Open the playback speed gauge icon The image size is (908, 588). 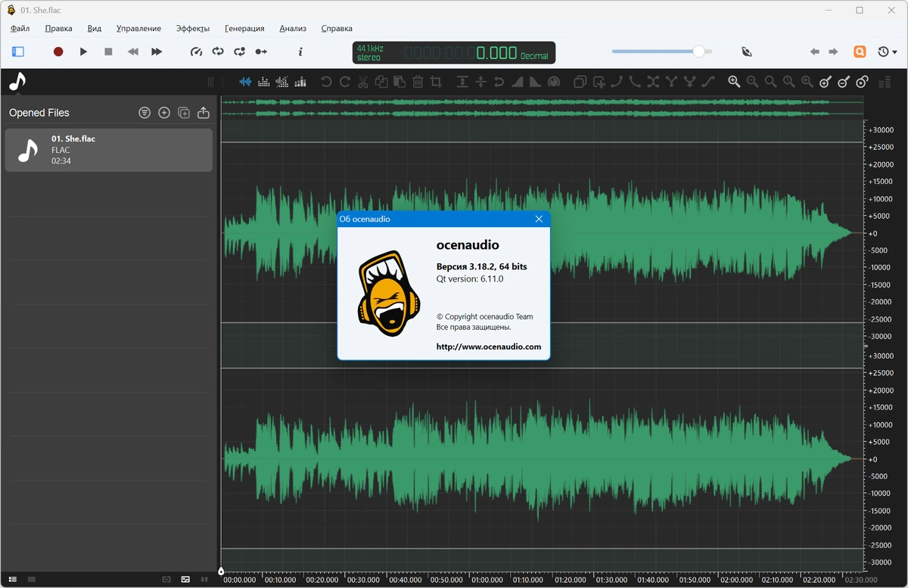tap(197, 51)
